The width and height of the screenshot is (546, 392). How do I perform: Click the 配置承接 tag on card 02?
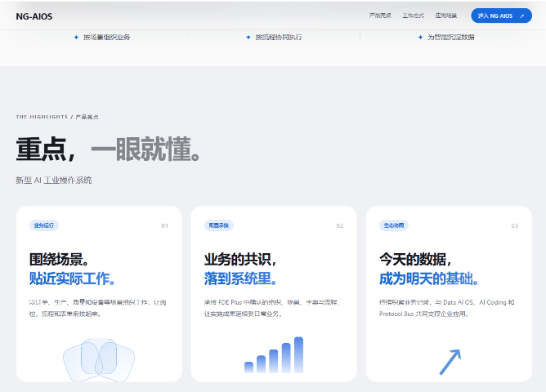click(x=219, y=225)
